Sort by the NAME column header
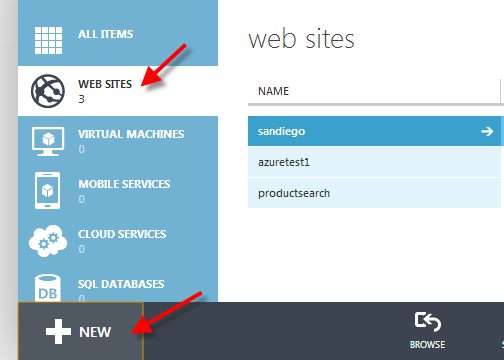The image size is (504, 360). coord(273,91)
